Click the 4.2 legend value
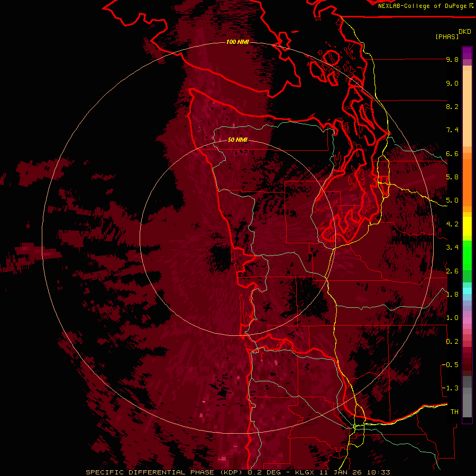Viewport: 476px width, 476px height. coord(452,224)
